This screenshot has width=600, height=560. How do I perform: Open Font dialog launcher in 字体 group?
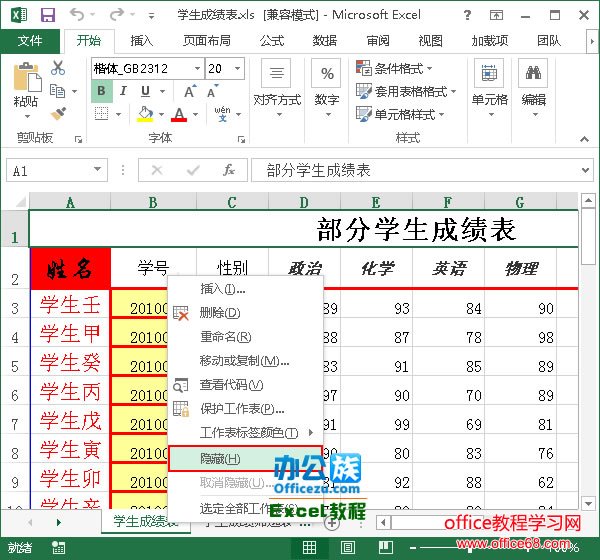coord(241,139)
